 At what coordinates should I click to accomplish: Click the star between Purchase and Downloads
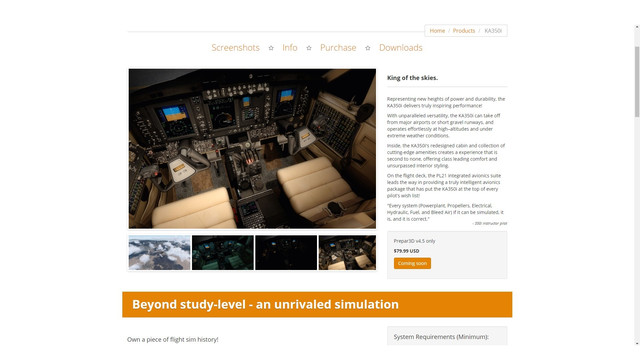coord(368,48)
